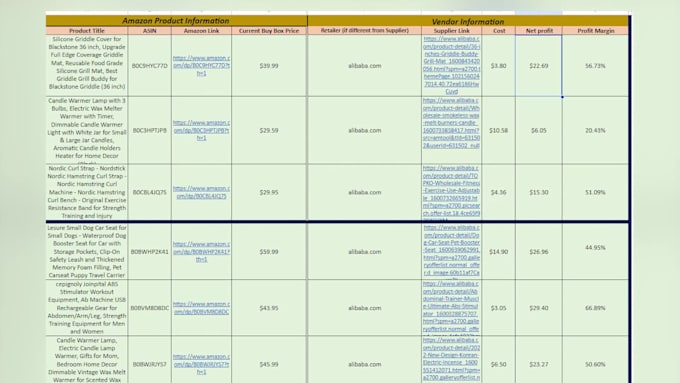Image resolution: width=680 pixels, height=383 pixels.
Task: Select the net profit cell $6.05
Action: (539, 130)
